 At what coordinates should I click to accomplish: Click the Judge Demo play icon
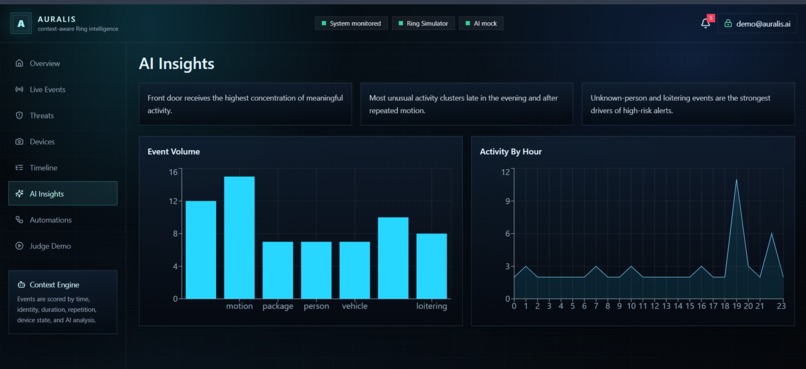coord(20,246)
